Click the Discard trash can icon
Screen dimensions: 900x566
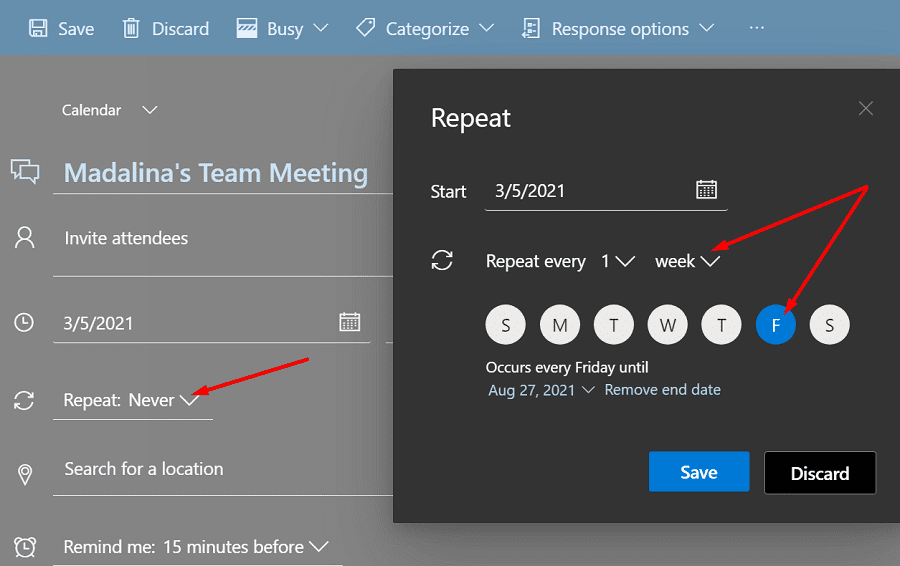point(131,28)
